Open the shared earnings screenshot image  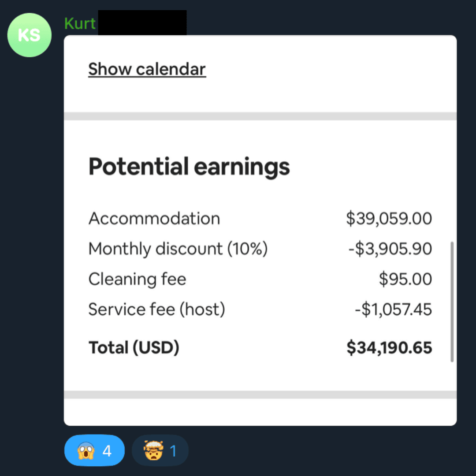pyautogui.click(x=260, y=231)
